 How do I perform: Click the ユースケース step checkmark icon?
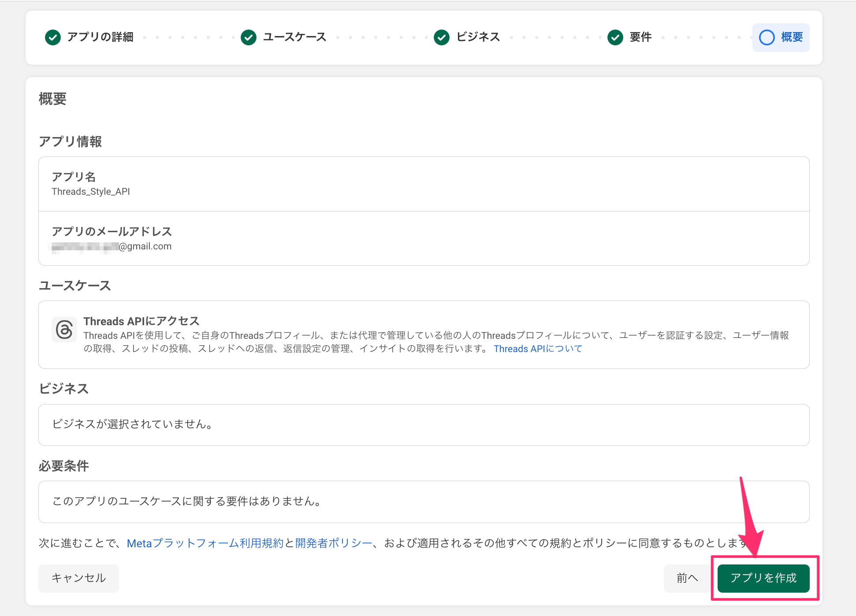249,37
